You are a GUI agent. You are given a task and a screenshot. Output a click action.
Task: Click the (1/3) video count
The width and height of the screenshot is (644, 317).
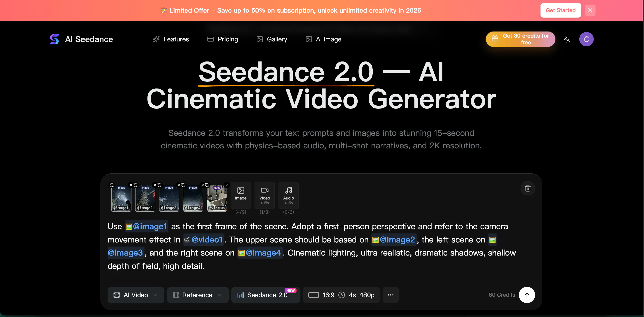tap(264, 212)
